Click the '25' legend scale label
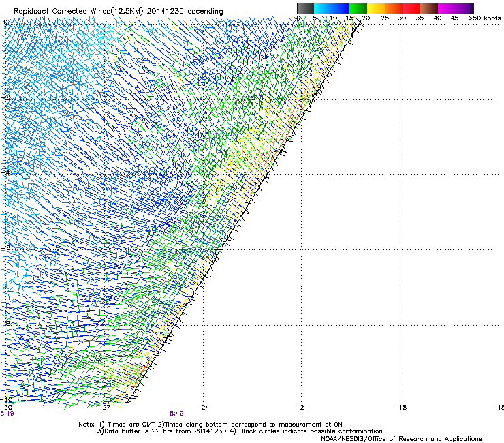504x443 pixels. (385, 18)
